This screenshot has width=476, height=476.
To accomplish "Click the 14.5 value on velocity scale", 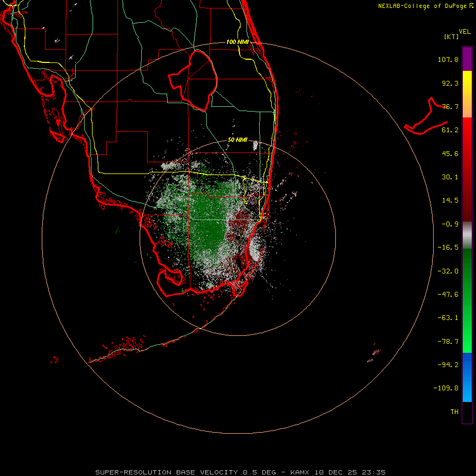I will pos(450,200).
